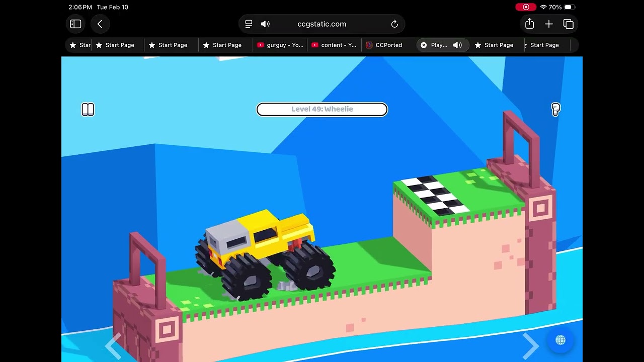This screenshot has width=644, height=362.
Task: Click the yellow monster truck
Action: point(265,255)
